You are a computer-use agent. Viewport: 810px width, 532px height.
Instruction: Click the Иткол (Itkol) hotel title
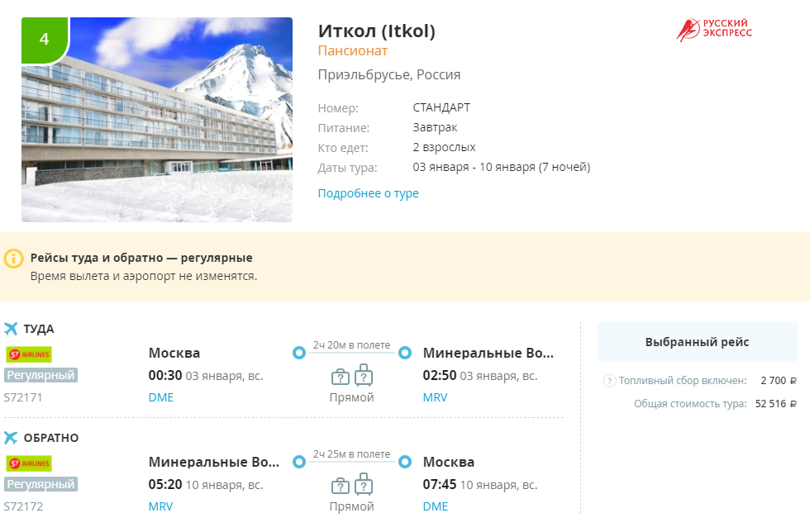click(x=377, y=31)
